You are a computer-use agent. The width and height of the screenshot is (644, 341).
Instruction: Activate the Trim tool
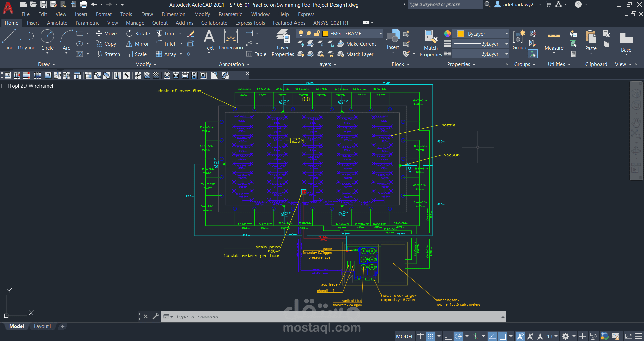pos(165,34)
